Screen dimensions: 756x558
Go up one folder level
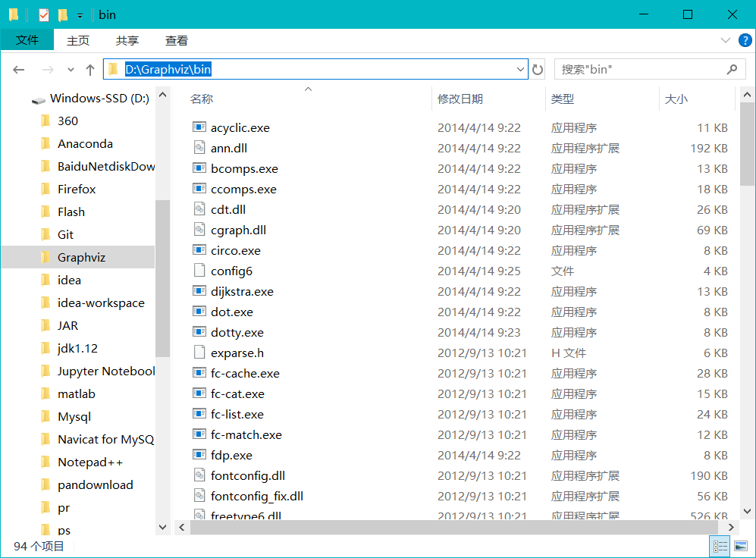click(x=90, y=70)
